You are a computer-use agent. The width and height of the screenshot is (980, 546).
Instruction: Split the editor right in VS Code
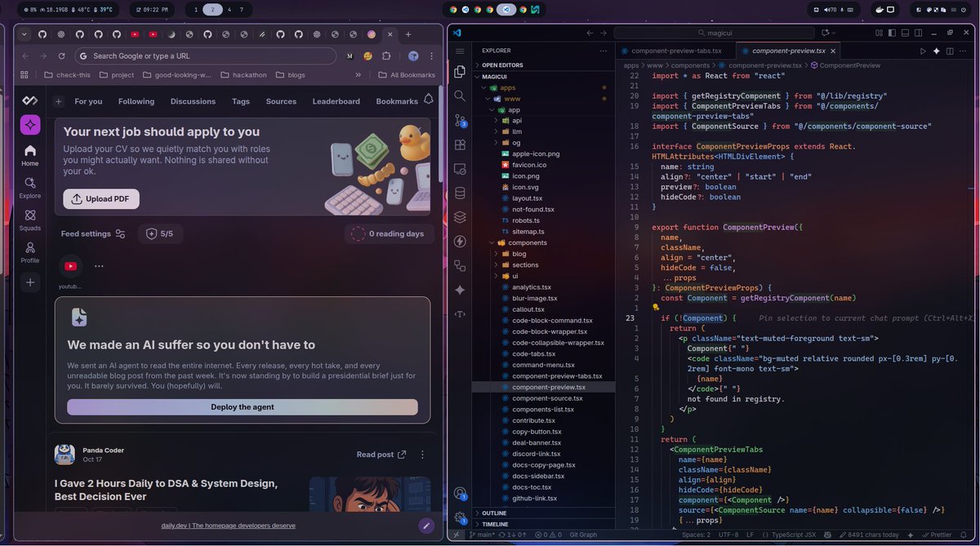950,51
